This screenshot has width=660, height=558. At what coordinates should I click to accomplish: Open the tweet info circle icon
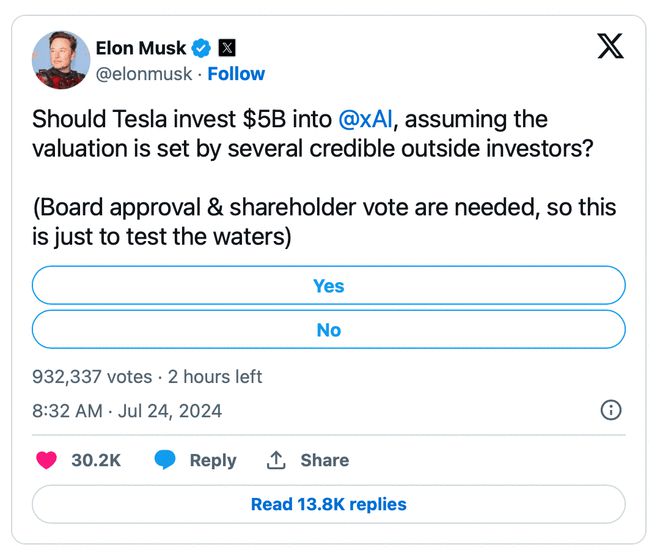[610, 410]
